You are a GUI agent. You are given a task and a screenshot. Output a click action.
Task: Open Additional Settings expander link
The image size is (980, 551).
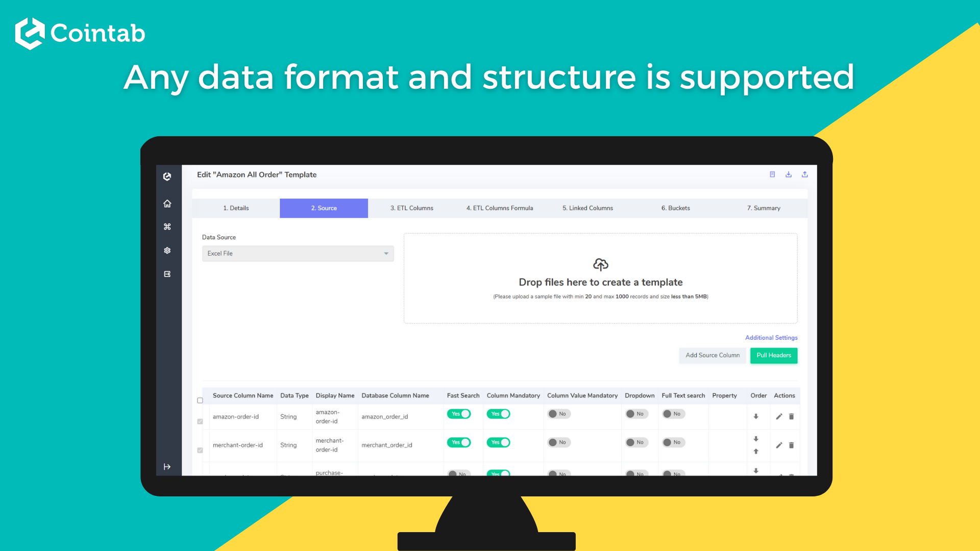pos(771,337)
